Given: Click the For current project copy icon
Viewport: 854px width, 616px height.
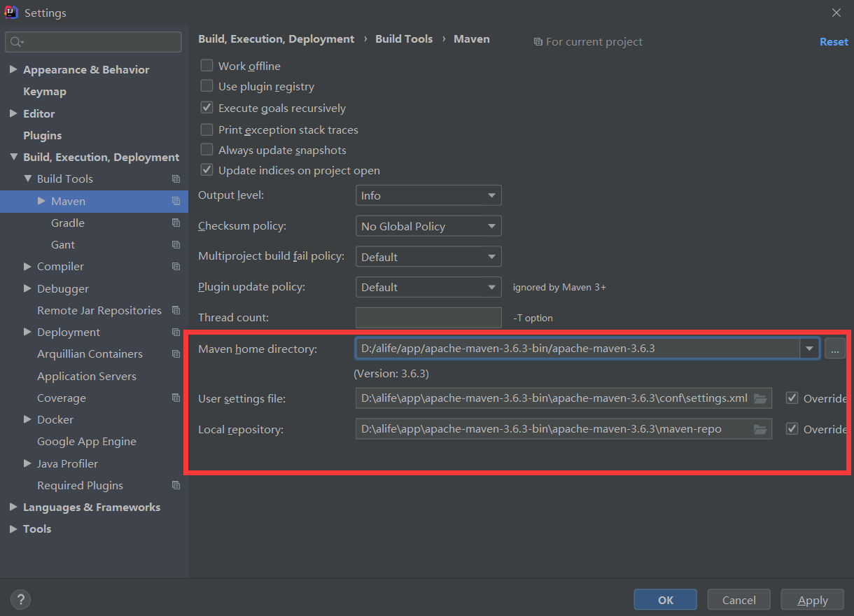Looking at the screenshot, I should coord(538,42).
